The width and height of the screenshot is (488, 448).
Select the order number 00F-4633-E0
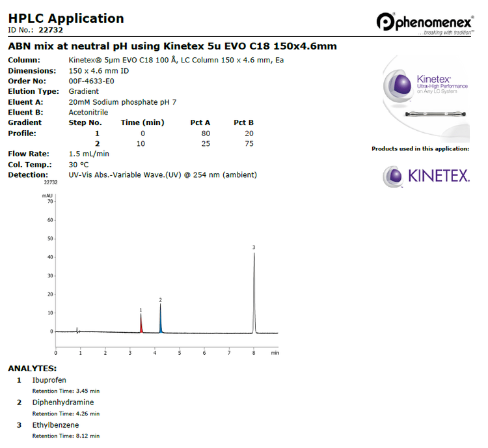[92, 81]
